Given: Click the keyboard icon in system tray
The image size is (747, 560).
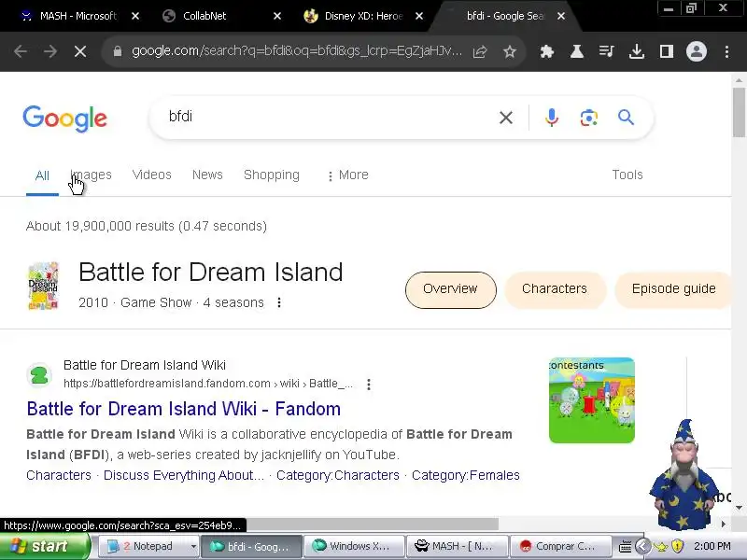Looking at the screenshot, I should [625, 547].
